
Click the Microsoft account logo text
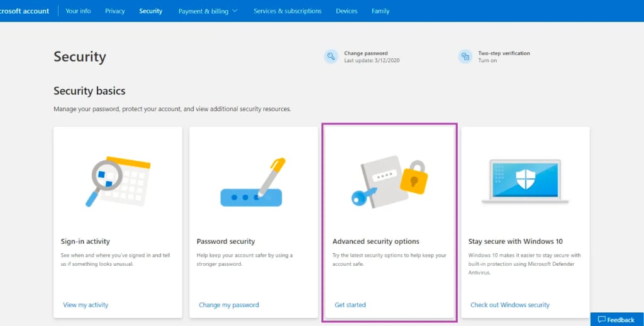coord(25,11)
